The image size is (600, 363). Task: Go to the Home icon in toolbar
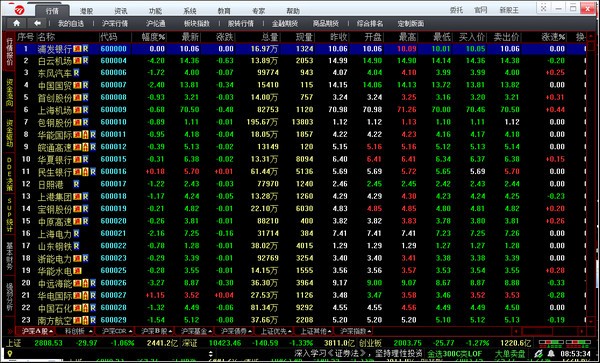point(16,23)
